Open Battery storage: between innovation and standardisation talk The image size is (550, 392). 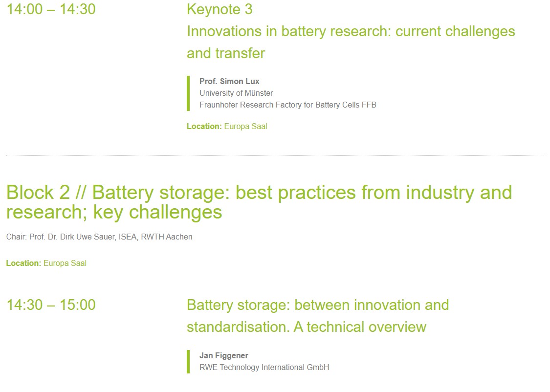(x=317, y=305)
